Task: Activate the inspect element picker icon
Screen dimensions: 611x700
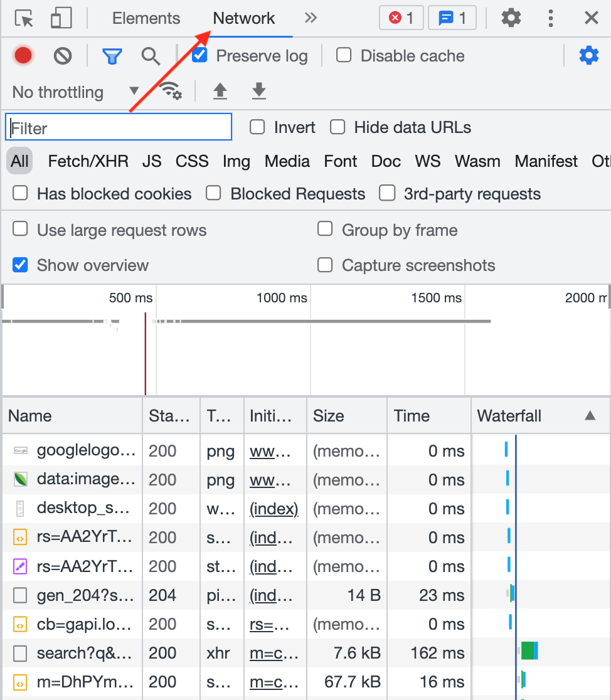Action: click(x=24, y=18)
